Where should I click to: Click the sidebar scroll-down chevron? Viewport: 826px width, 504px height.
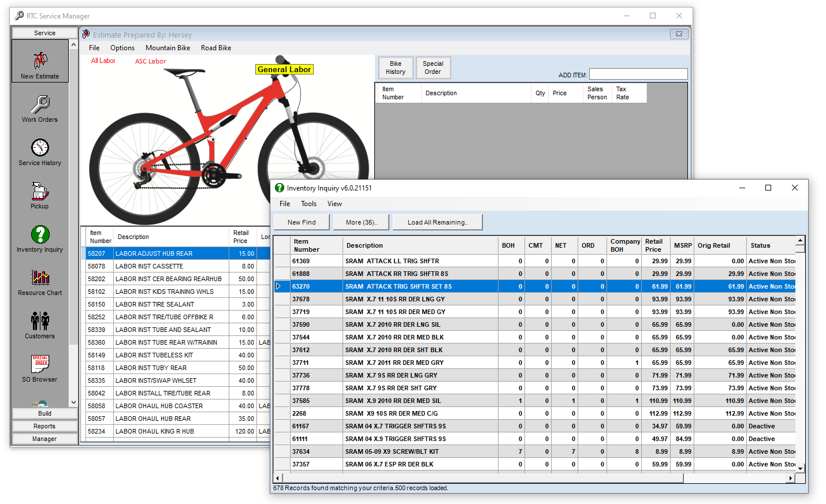73,401
